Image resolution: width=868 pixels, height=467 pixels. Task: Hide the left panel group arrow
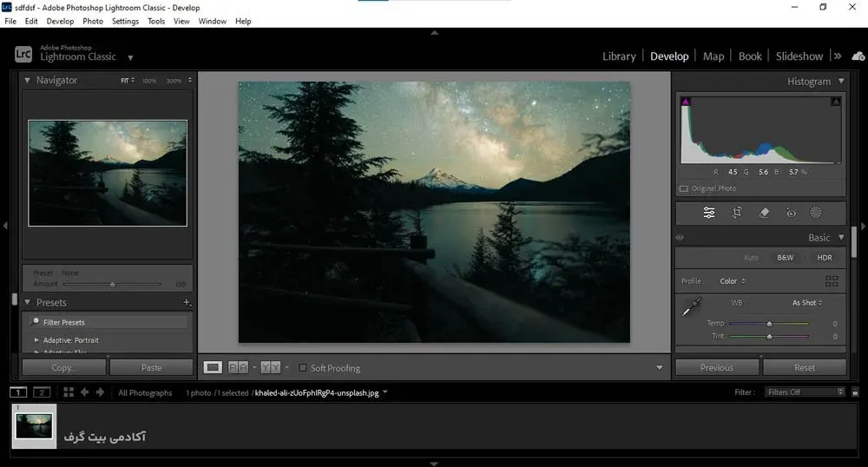click(x=5, y=226)
